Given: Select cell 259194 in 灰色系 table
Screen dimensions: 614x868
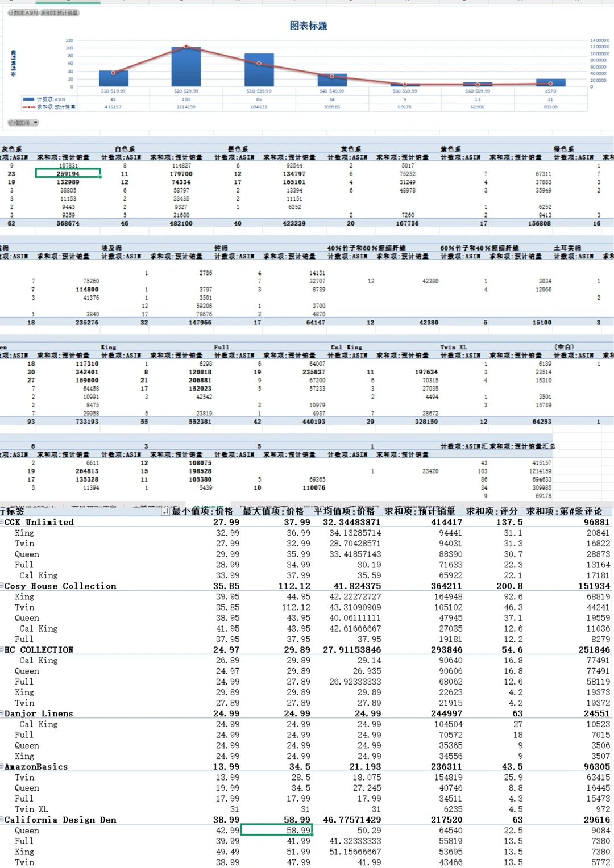Looking at the screenshot, I should 68,173.
